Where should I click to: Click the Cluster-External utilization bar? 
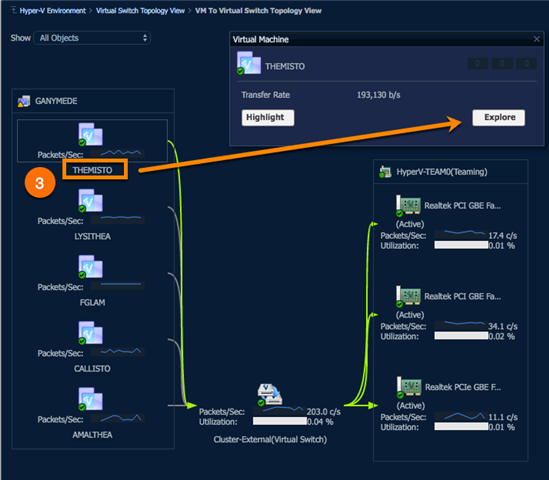pos(280,421)
